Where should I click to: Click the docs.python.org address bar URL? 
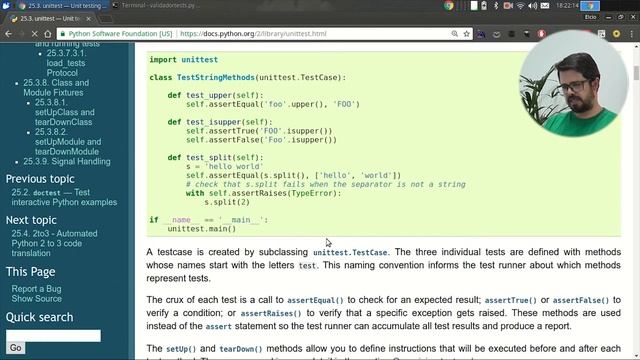253,34
